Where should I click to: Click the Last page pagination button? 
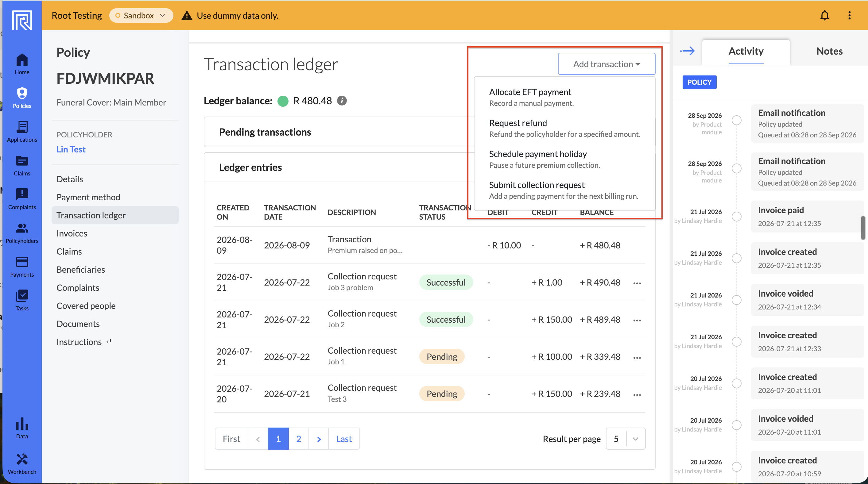(344, 439)
